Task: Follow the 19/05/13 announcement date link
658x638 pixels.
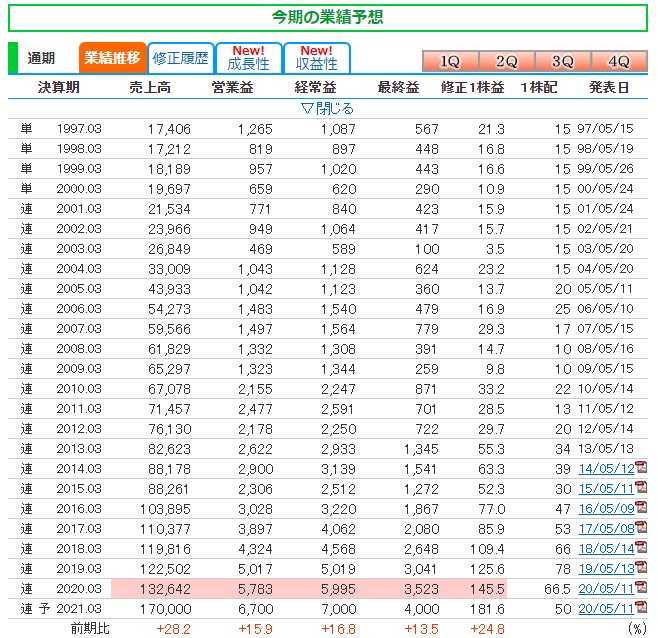Action: click(606, 568)
